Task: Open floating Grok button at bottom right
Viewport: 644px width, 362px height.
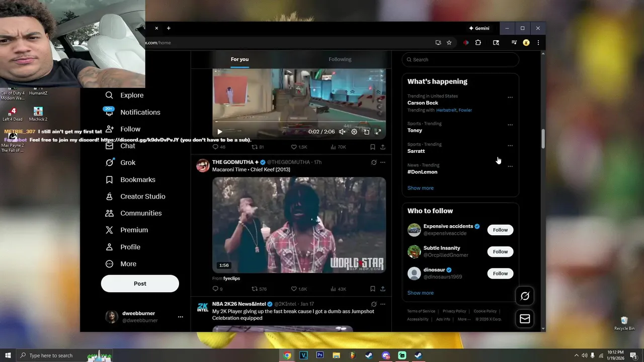Action: click(525, 296)
